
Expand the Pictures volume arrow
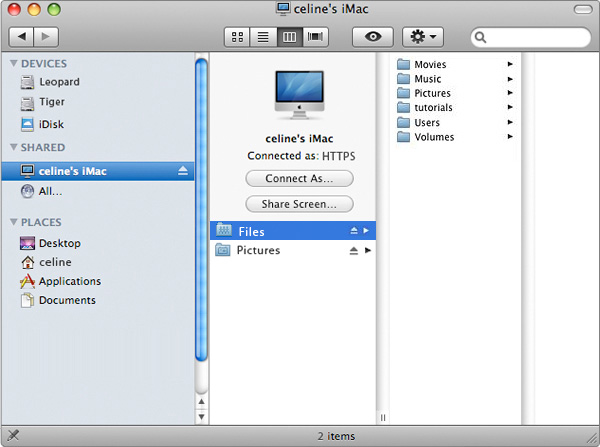[x=368, y=250]
